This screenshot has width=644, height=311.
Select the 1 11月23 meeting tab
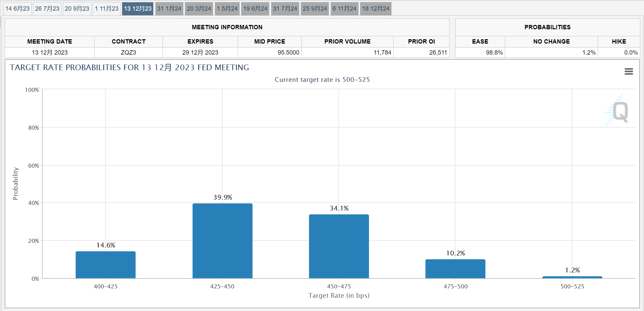(x=107, y=9)
